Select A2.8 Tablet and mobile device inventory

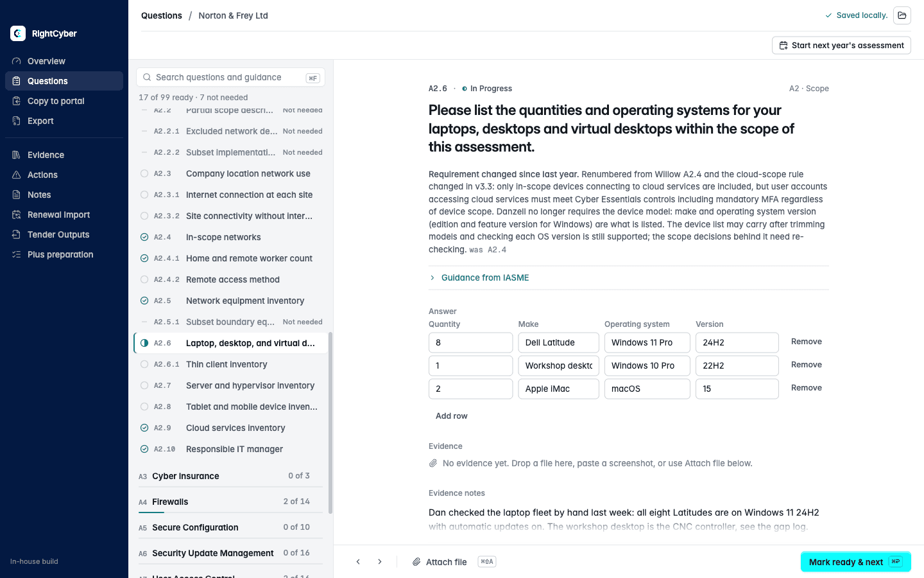click(230, 407)
